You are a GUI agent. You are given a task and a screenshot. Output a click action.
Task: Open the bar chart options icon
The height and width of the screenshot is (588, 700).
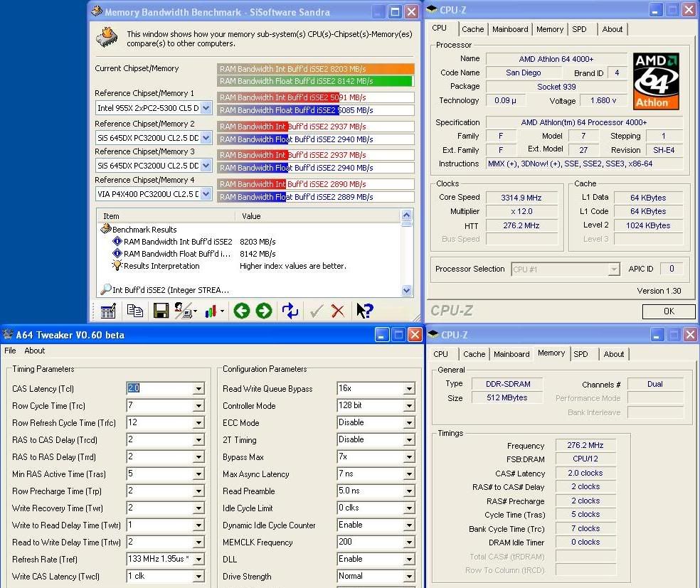pyautogui.click(x=212, y=311)
